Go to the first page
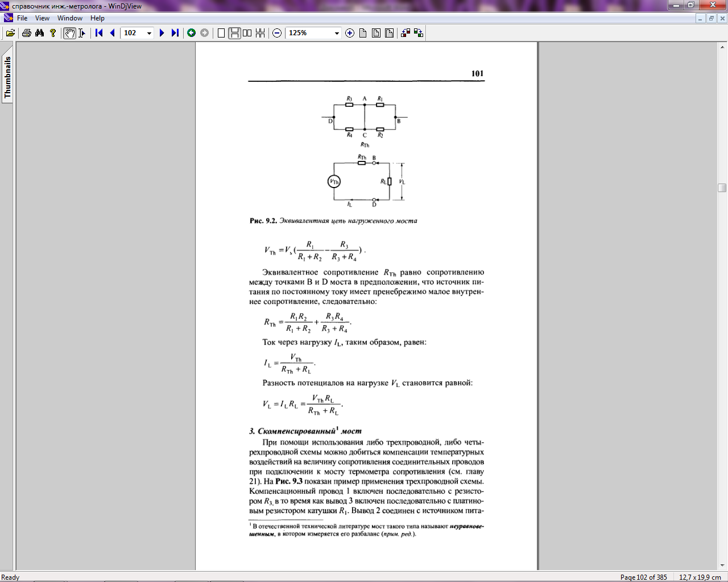The width and height of the screenshot is (728, 582). pos(99,33)
